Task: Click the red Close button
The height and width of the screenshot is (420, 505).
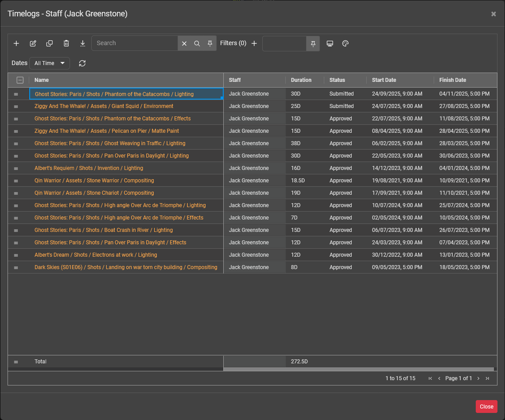Action: (486, 407)
